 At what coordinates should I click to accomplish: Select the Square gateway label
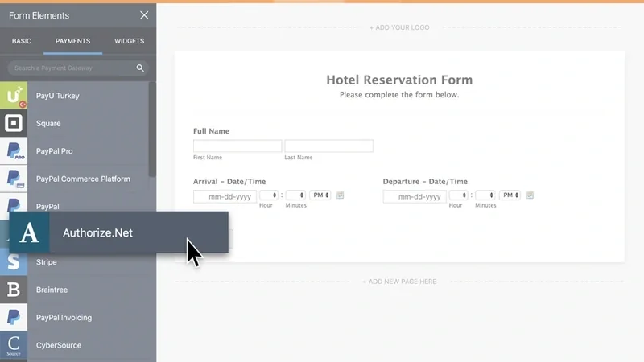(x=48, y=123)
